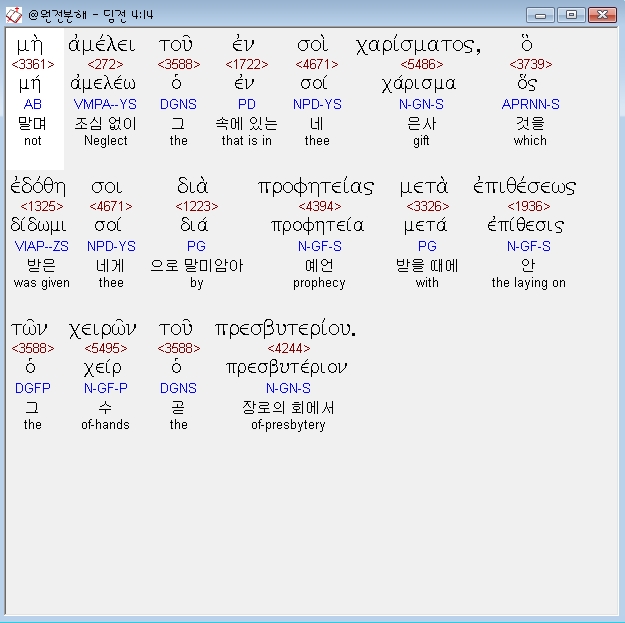
Task: Open Strong's number <1325>
Action: pyautogui.click(x=42, y=206)
